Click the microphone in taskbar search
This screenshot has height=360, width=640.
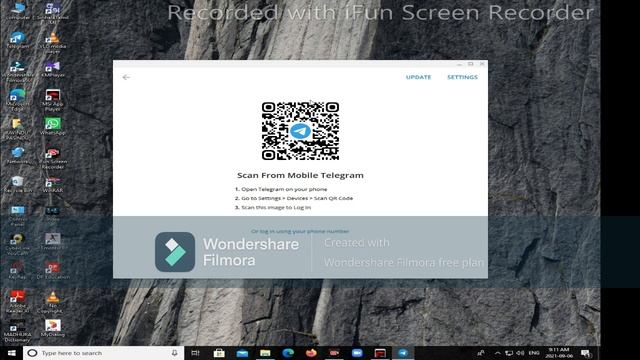175,353
